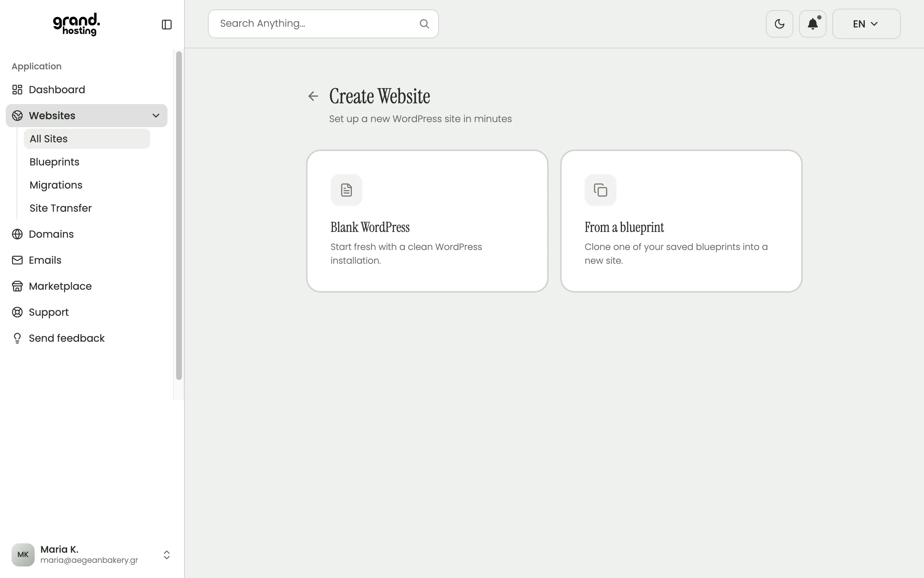924x578 pixels.
Task: Click the blueprint copy icon
Action: 600,190
